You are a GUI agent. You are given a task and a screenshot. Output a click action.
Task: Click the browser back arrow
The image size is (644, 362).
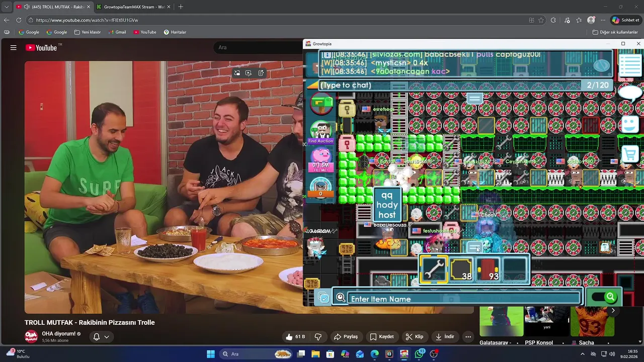pos(7,20)
